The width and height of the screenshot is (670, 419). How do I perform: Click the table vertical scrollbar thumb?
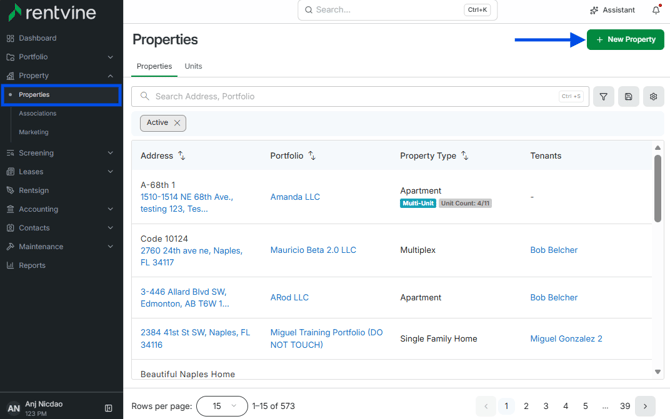[658, 188]
